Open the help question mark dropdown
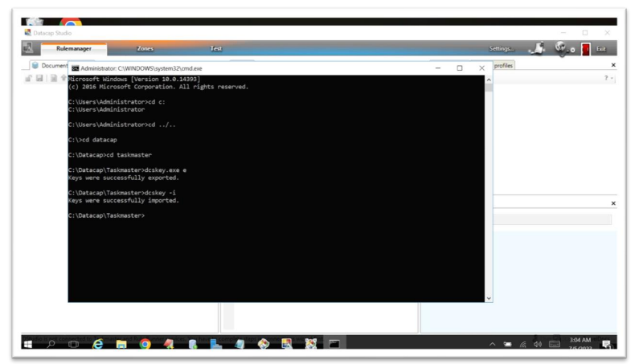The image size is (635, 364). (x=608, y=78)
